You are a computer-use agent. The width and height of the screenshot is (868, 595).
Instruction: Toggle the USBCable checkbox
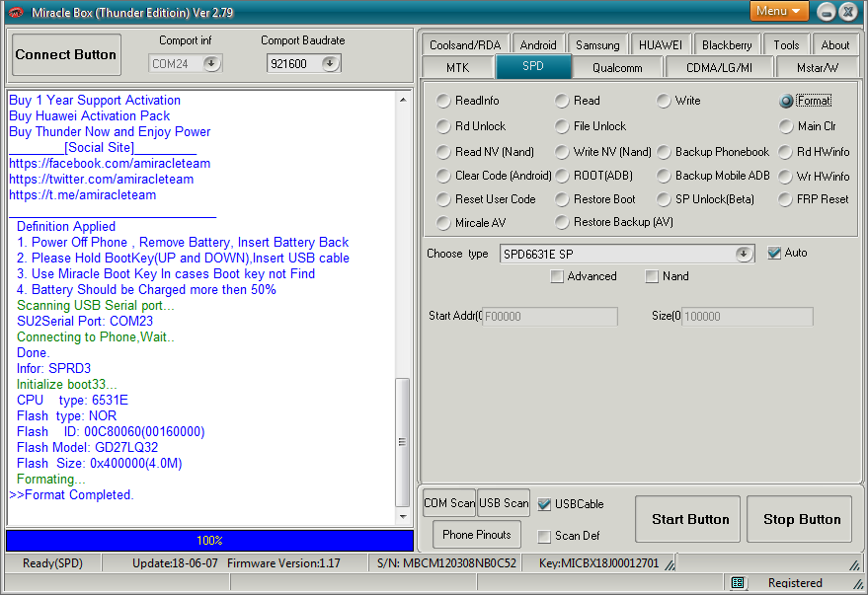click(544, 504)
